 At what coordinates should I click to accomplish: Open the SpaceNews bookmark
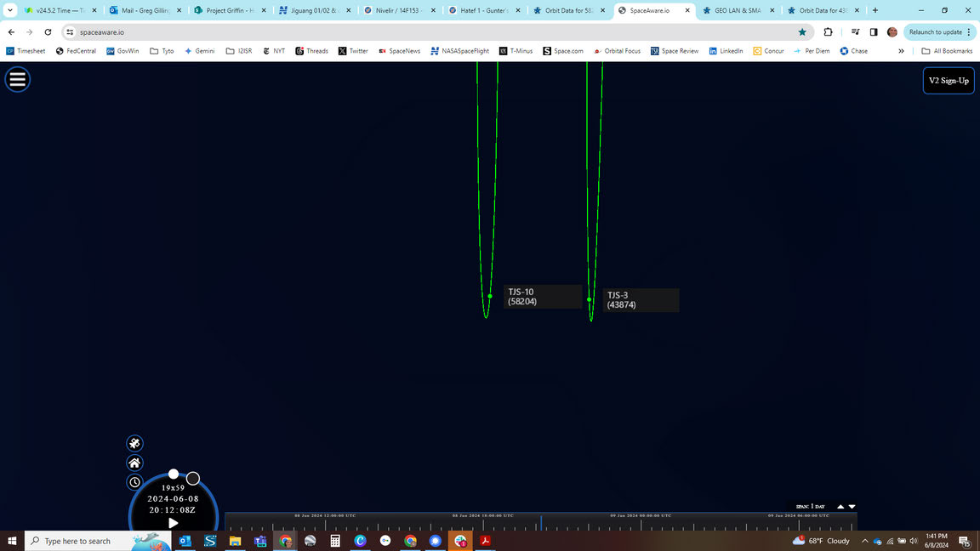click(x=399, y=51)
